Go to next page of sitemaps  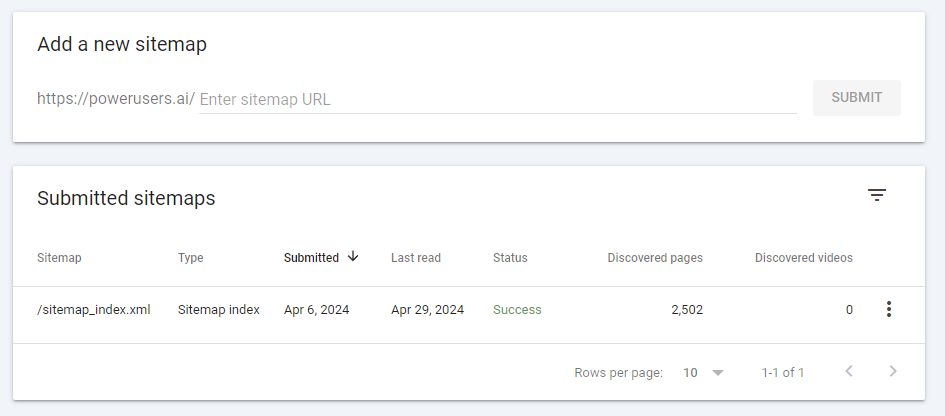[893, 371]
